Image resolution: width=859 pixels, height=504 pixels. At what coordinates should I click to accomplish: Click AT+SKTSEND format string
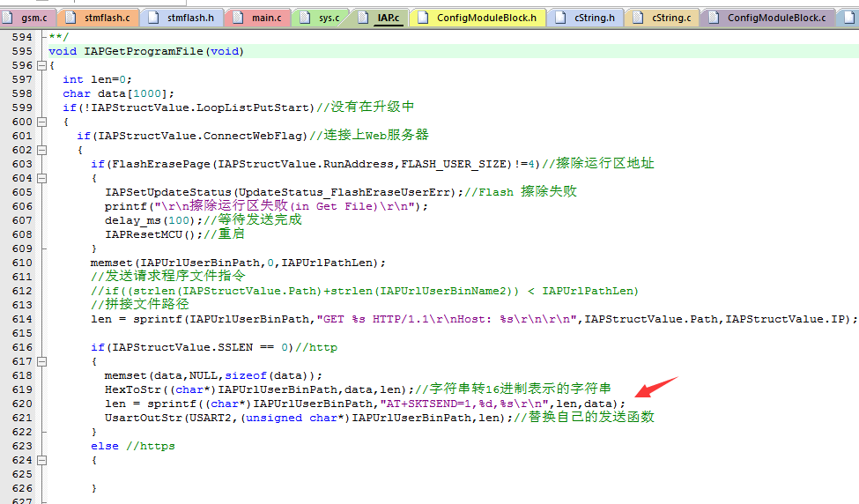coord(464,404)
